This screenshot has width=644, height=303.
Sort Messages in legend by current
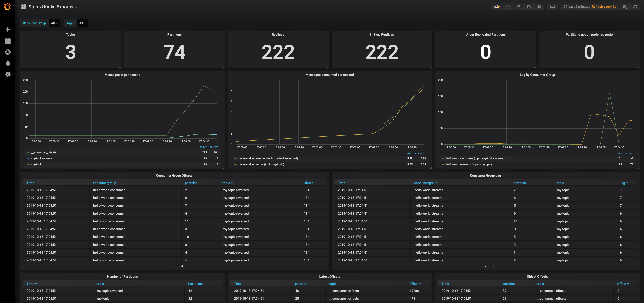tap(214, 147)
